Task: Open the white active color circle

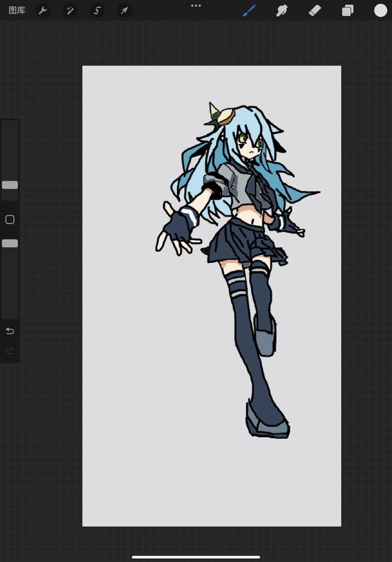Action: coord(380,10)
